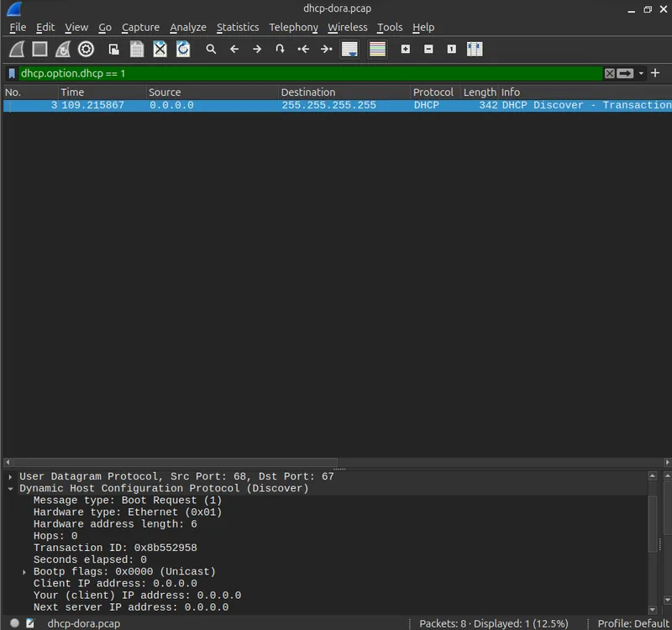
Task: Go to specified packet icon
Action: pos(280,50)
